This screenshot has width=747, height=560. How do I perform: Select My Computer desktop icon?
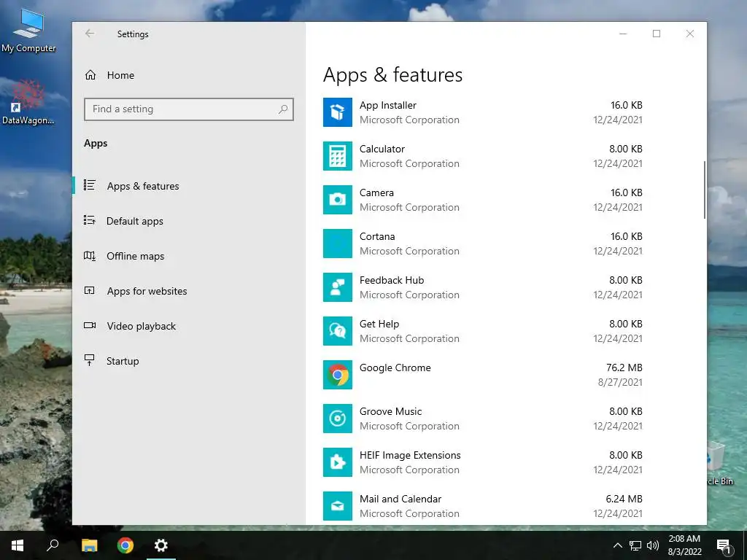[28, 31]
